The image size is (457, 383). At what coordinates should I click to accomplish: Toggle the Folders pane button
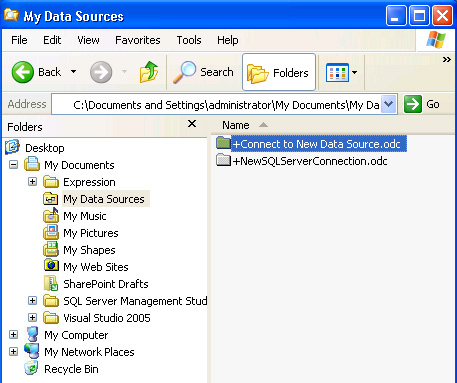(x=279, y=72)
